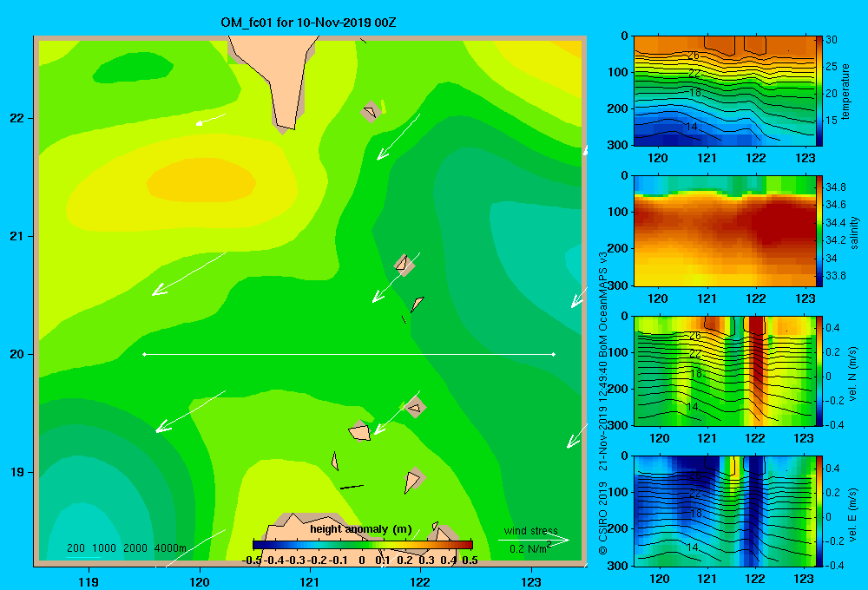Click the "34.8" tick on salinity scale
The image size is (868, 590).
coord(835,187)
